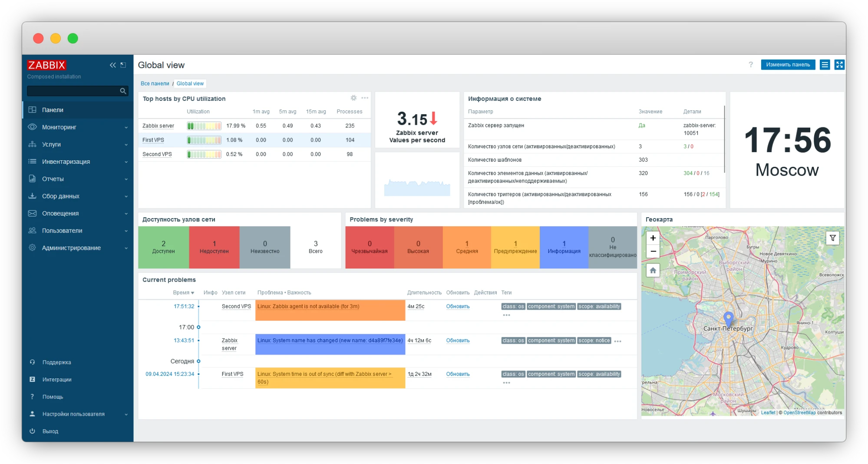Enter kiosk mode via the fullscreen icon
The image size is (868, 464).
pyautogui.click(x=839, y=64)
